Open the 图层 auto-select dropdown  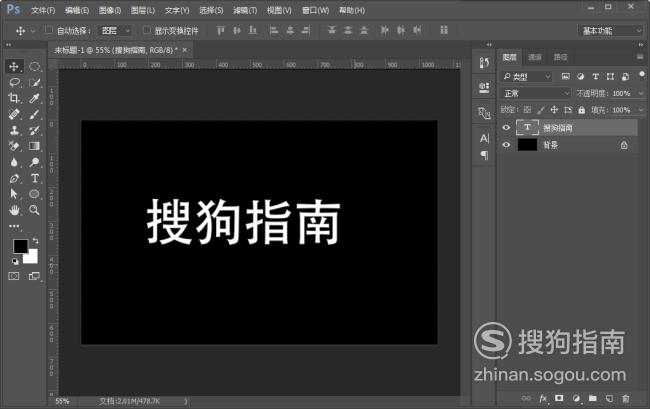click(115, 31)
